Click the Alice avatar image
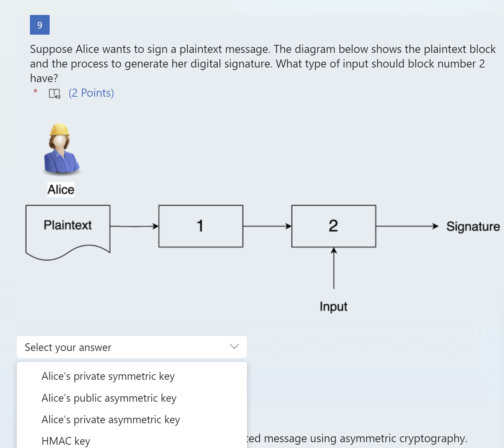This screenshot has width=504, height=448. coord(62,150)
